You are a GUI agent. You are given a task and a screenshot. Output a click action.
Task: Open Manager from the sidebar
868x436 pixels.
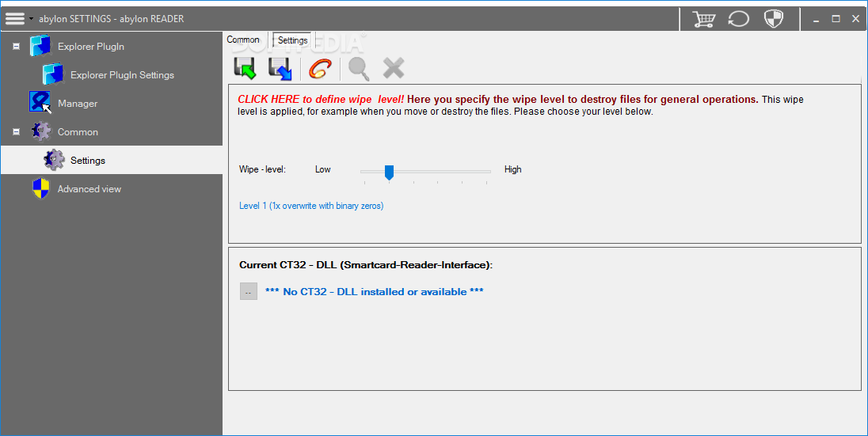[x=78, y=104]
